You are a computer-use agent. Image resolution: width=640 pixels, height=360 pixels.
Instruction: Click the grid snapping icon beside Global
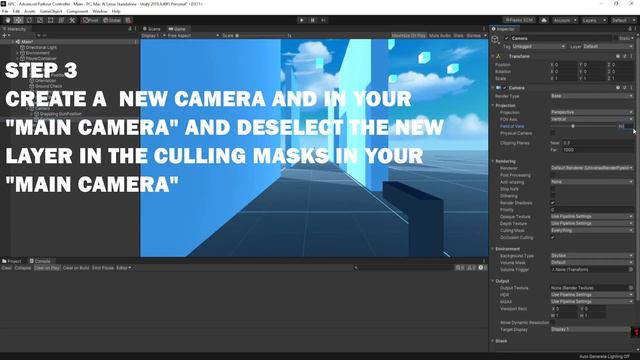point(129,20)
